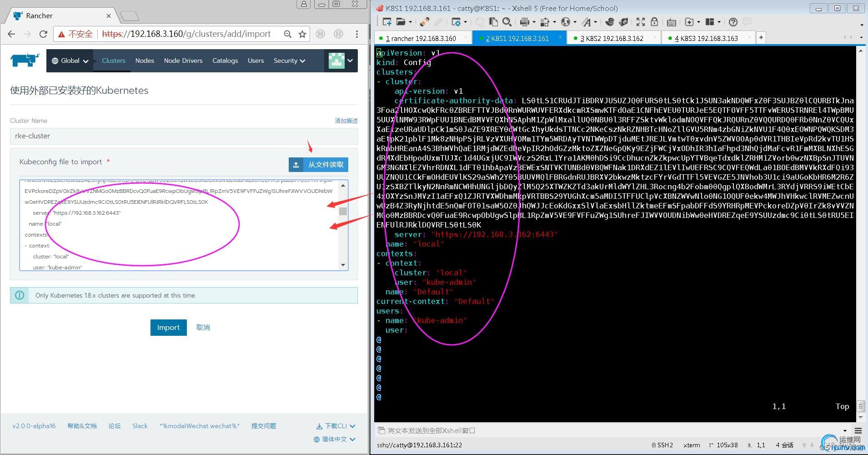This screenshot has height=455, width=868.
Task: Add a new Xshell session tab with plus
Action: 761,38
